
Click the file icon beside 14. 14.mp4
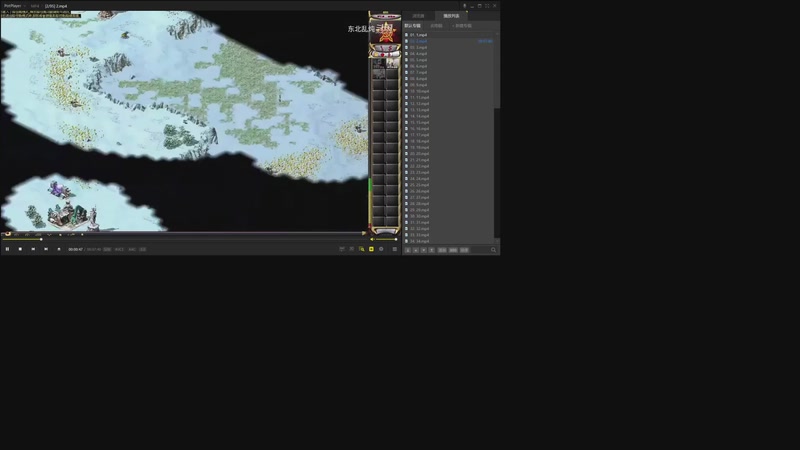(x=406, y=116)
